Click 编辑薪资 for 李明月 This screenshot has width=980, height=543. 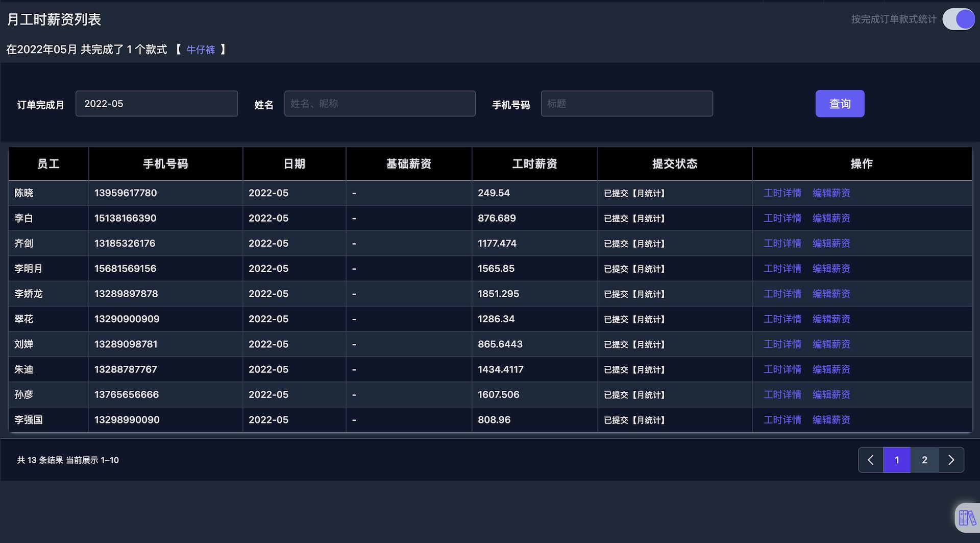coord(831,268)
